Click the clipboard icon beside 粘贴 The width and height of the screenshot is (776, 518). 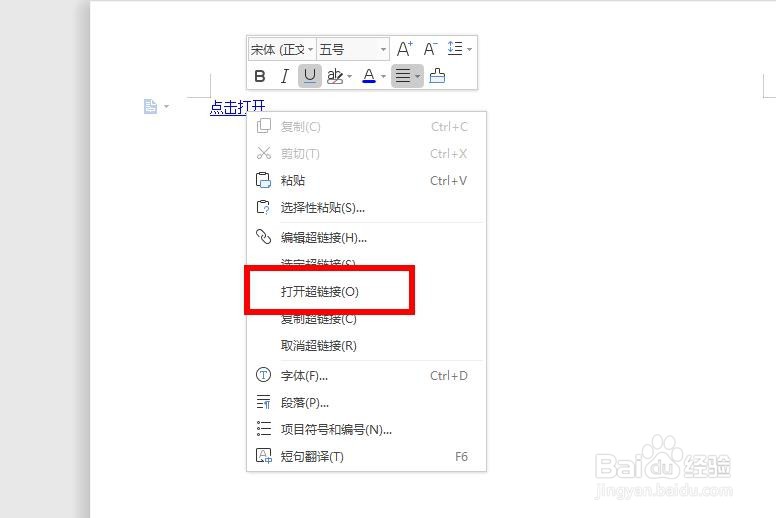coord(263,180)
